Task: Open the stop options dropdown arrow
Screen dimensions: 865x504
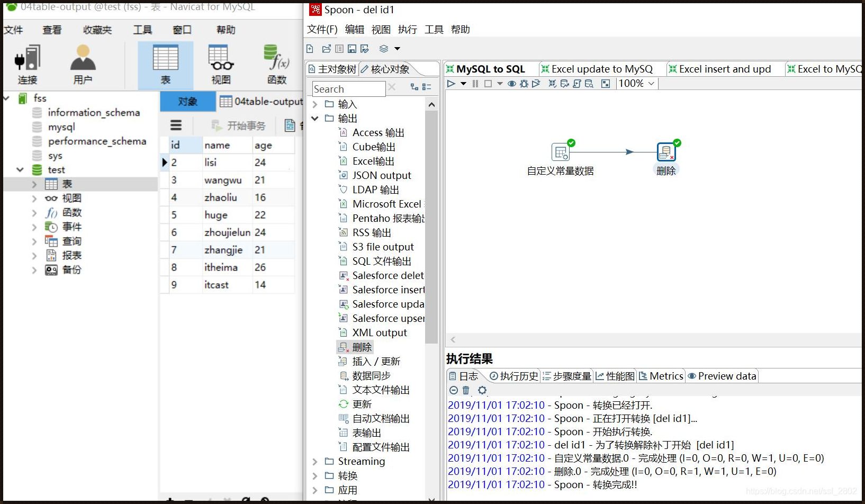Action: coord(500,84)
